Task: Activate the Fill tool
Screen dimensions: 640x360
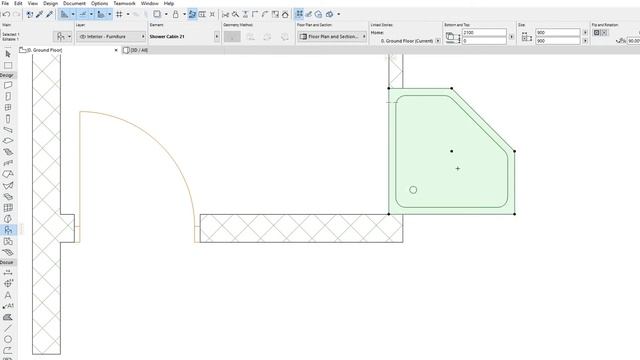Action: [x=8, y=317]
